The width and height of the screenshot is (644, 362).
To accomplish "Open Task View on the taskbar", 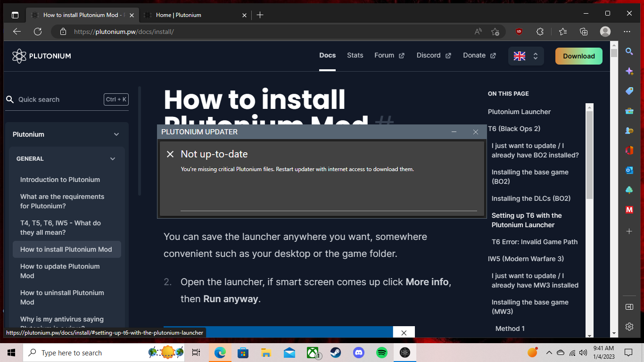I will point(196,353).
